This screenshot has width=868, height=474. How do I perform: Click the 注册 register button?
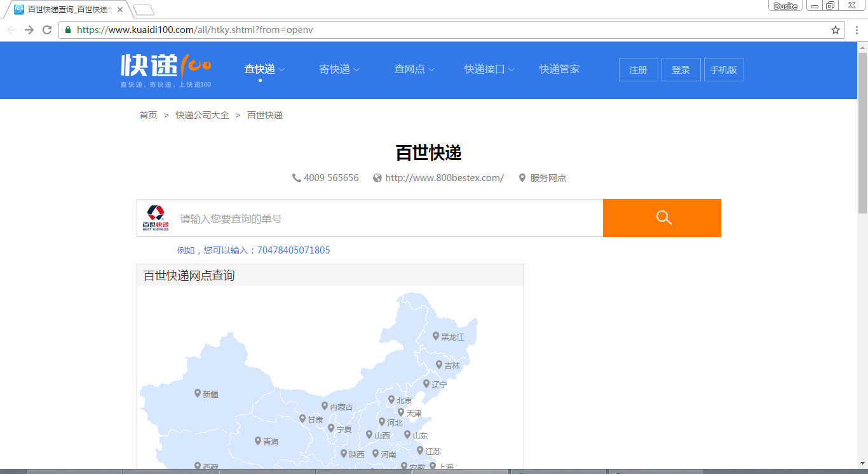point(638,70)
